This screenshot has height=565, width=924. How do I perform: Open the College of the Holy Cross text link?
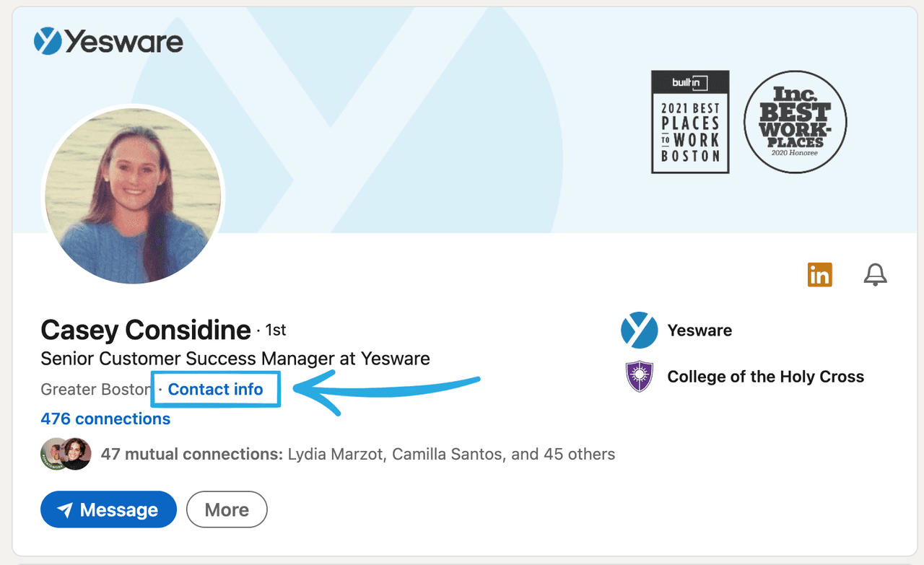765,377
